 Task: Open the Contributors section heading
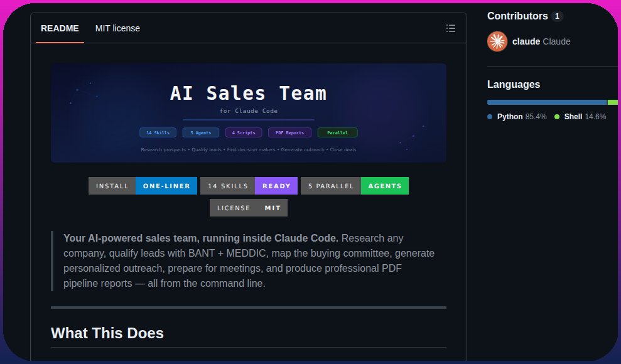[x=517, y=16]
